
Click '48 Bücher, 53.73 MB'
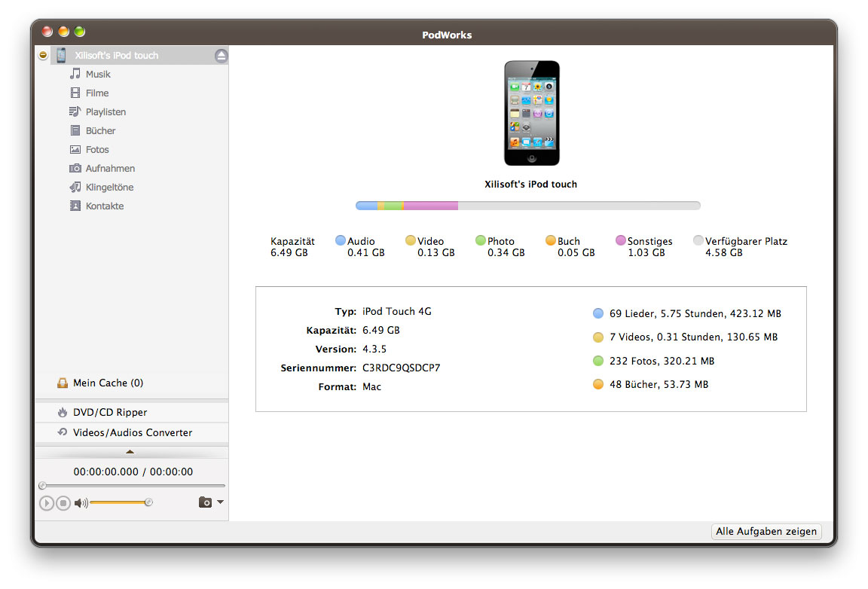(659, 384)
